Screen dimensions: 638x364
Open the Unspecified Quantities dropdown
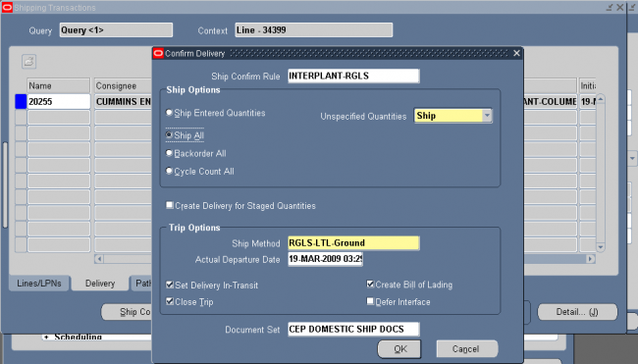click(x=487, y=116)
